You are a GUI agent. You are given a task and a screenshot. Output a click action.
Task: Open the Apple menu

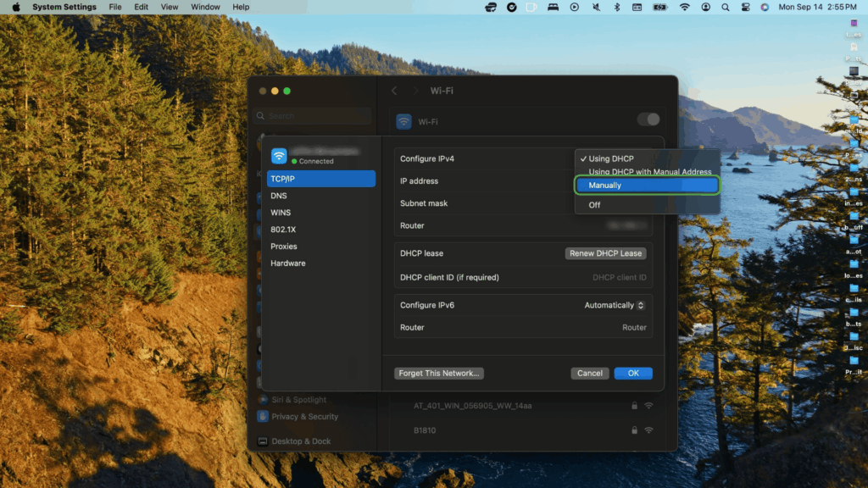click(16, 7)
